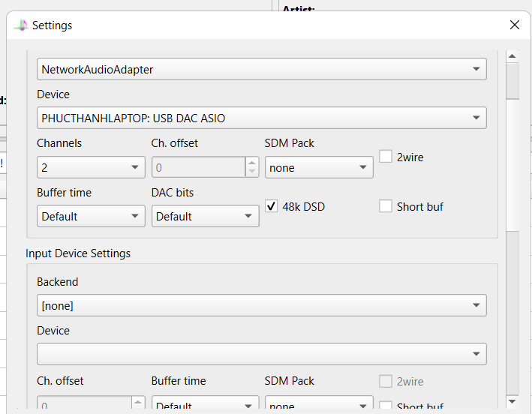The height and width of the screenshot is (414, 532).
Task: Click the DAC bits label
Action: [x=173, y=193]
